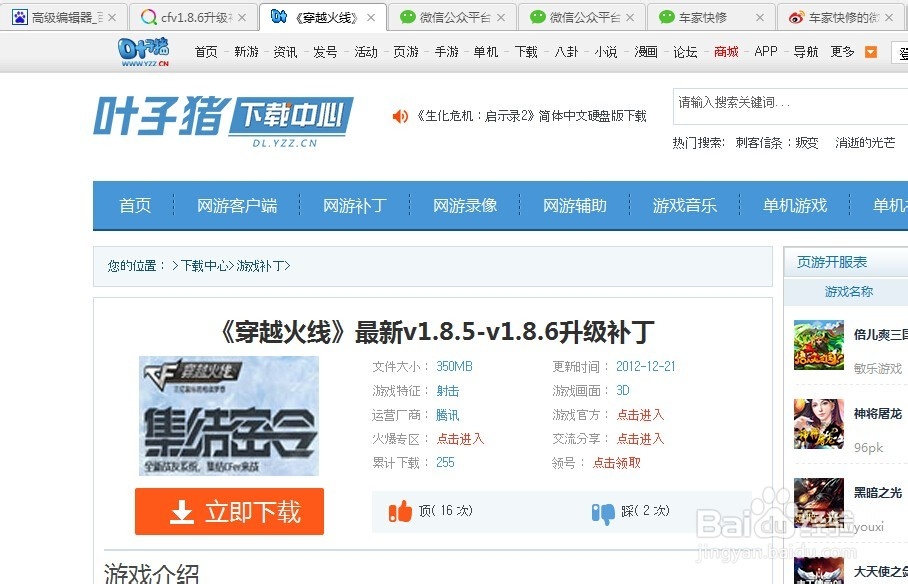Click 下载中心 in breadcrumb
The height and width of the screenshot is (584, 908).
204,266
